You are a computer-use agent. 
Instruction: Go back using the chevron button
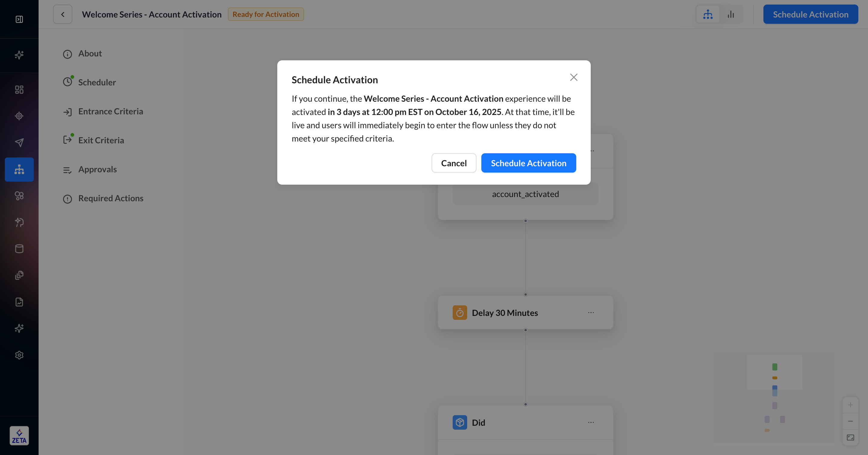tap(63, 14)
